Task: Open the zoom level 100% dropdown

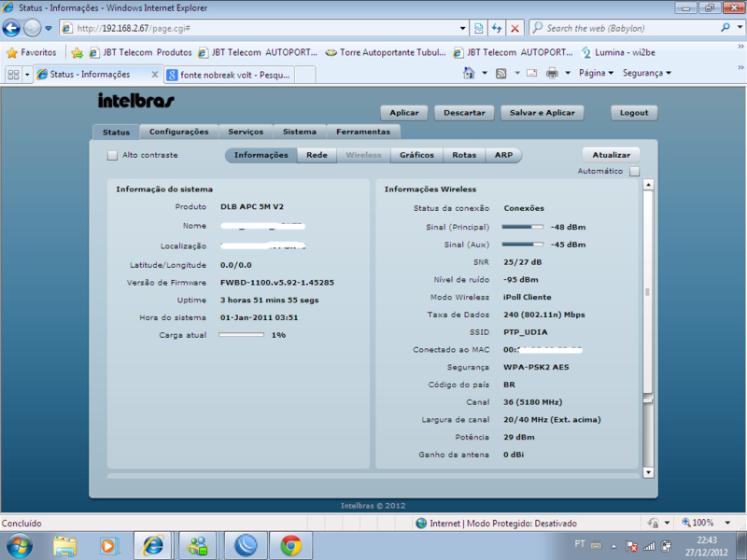Action: coord(727,523)
